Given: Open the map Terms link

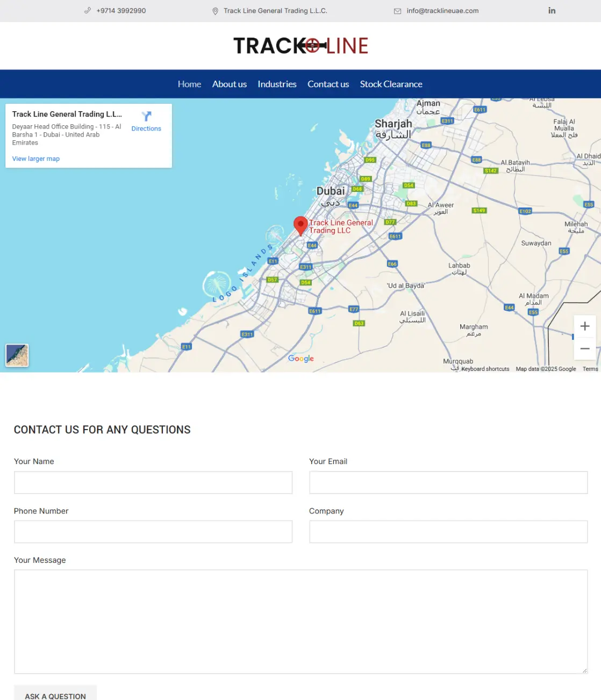Looking at the screenshot, I should (x=590, y=369).
